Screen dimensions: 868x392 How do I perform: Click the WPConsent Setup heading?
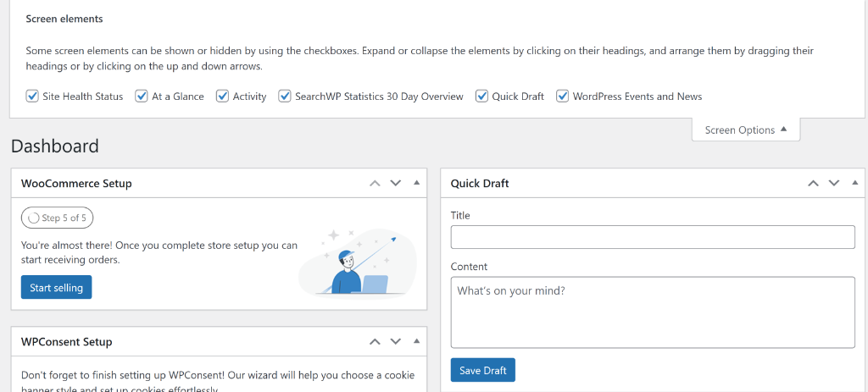pyautogui.click(x=66, y=342)
